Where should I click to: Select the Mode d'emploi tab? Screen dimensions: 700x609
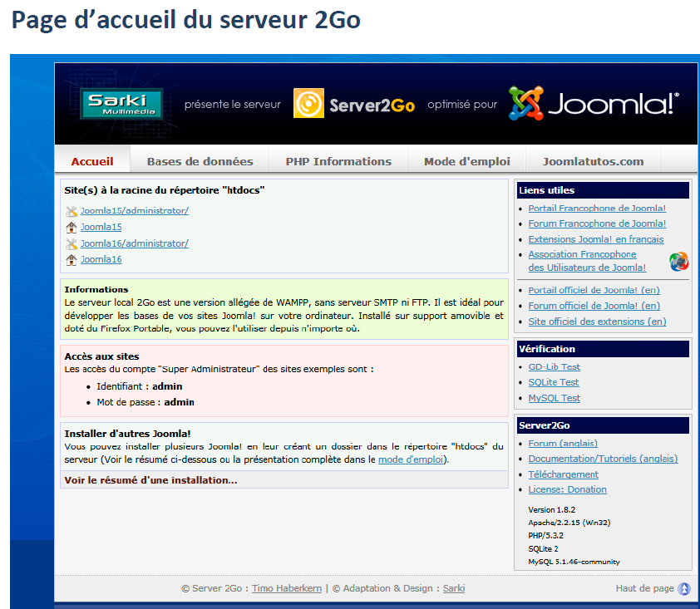(x=466, y=161)
